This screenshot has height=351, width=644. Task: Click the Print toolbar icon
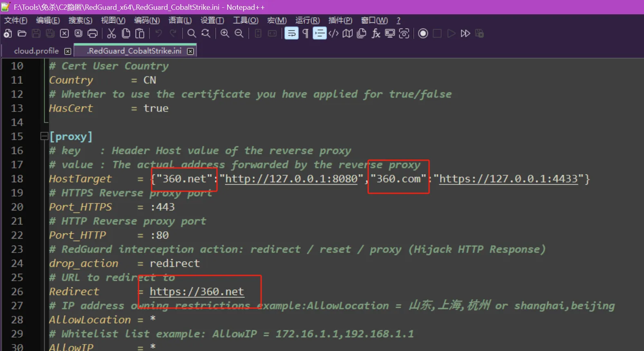(x=93, y=34)
